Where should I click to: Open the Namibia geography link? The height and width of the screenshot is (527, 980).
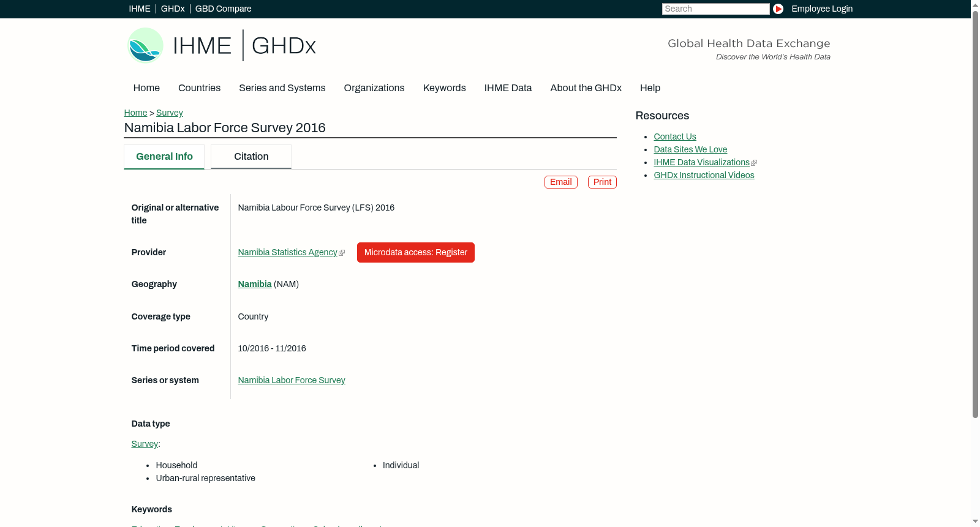pos(255,284)
